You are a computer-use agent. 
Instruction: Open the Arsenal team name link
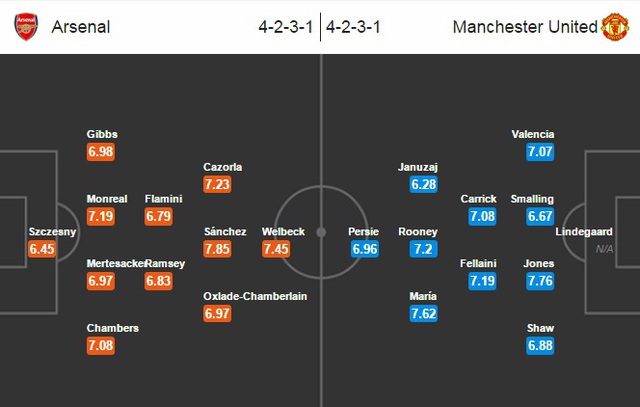point(81,27)
